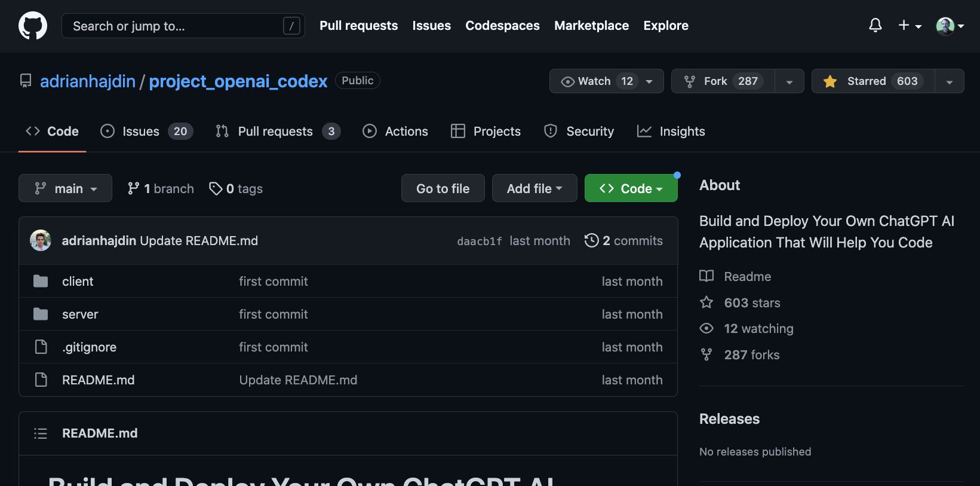Open the README table of contents icon

point(41,433)
